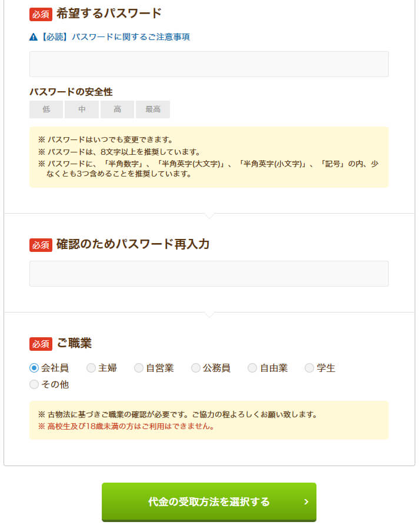Click the 最高 segment of the password strength meter

click(152, 109)
